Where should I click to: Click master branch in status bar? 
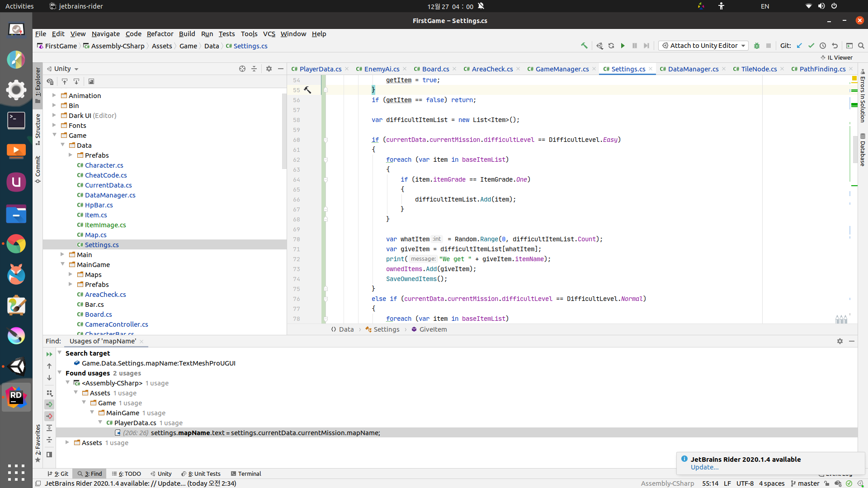pyautogui.click(x=805, y=483)
